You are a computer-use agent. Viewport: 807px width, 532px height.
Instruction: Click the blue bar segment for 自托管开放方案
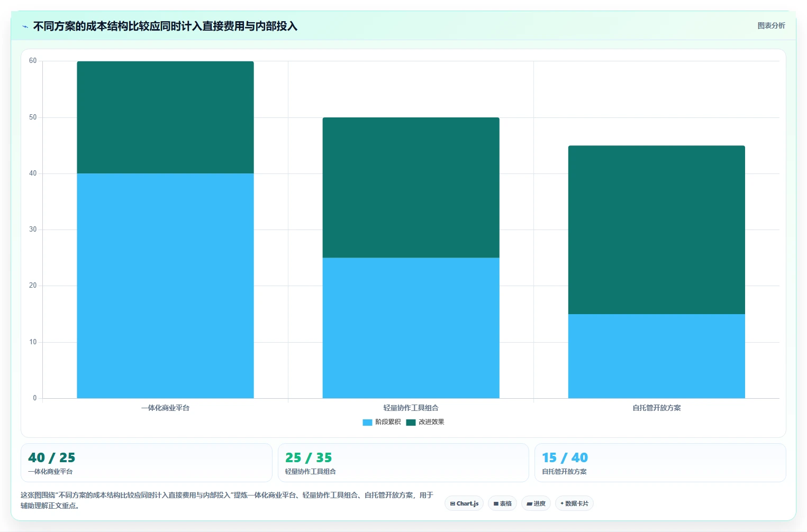coord(656,356)
